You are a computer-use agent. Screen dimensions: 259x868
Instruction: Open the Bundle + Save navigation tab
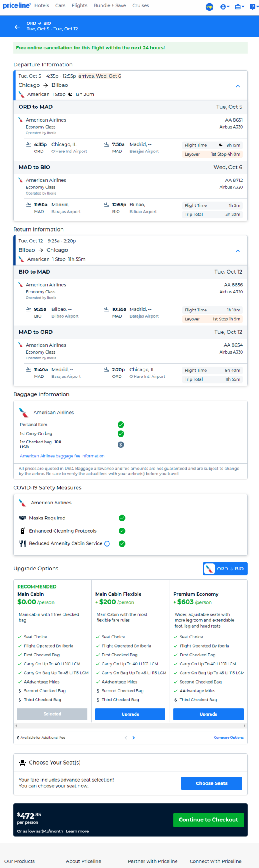[110, 5]
